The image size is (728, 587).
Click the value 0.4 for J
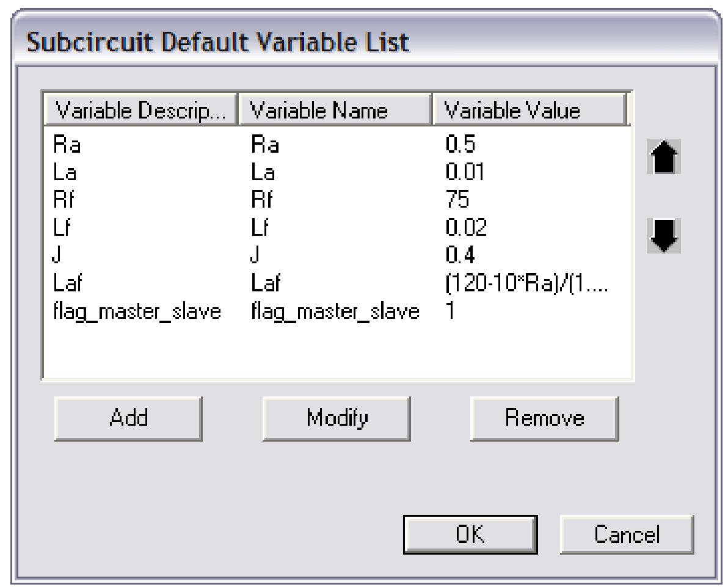click(460, 255)
